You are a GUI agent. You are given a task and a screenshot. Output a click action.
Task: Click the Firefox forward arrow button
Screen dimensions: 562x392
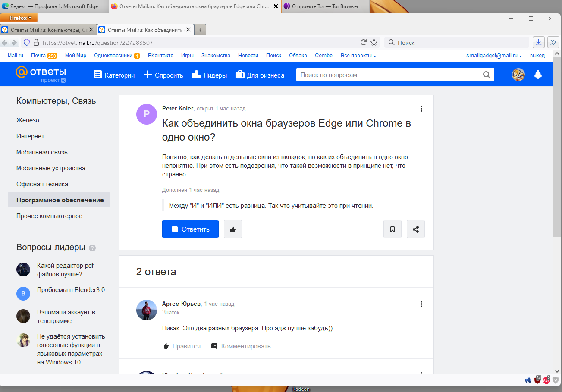pyautogui.click(x=14, y=43)
